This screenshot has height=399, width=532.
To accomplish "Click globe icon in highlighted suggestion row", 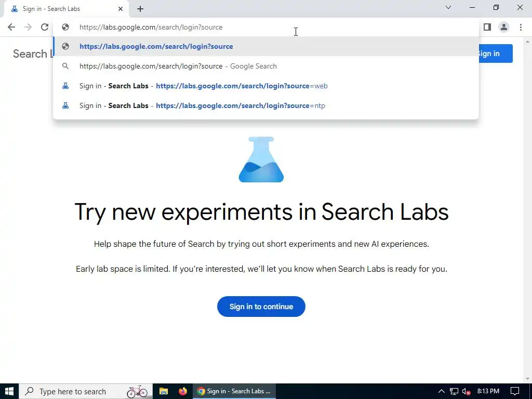I will [65, 46].
